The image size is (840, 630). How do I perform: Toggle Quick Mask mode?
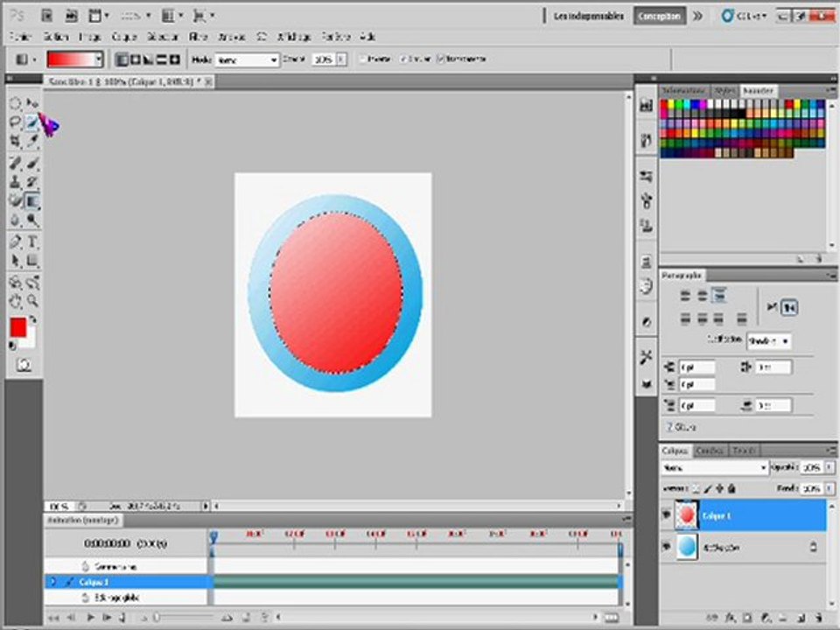pos(23,366)
